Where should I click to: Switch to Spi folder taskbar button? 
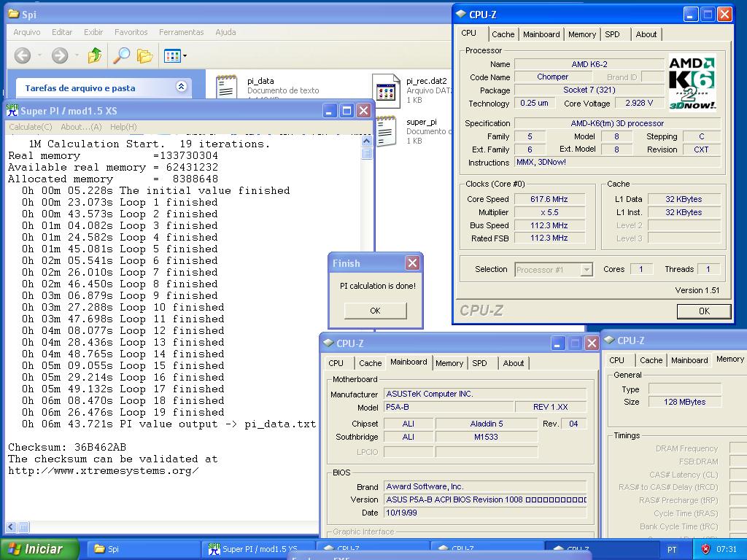(144, 549)
